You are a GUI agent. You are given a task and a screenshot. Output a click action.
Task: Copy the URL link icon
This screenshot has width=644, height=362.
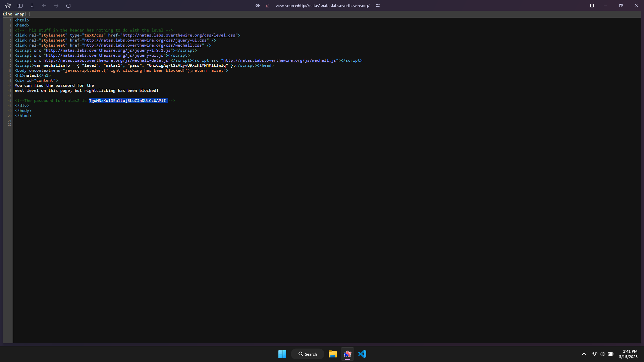[x=258, y=6]
